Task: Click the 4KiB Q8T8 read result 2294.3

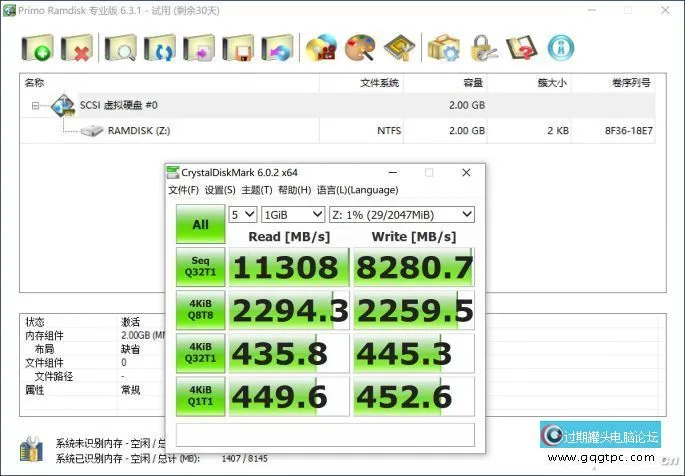Action: tap(289, 310)
